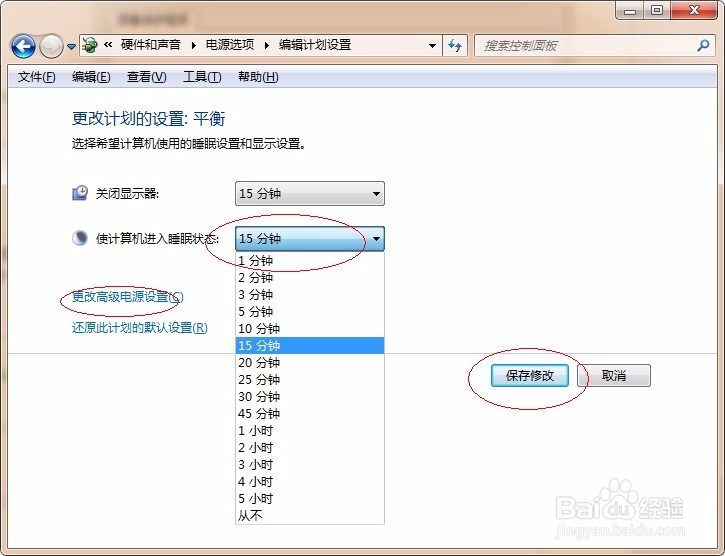Open the 帮助(H) menu
Image resolution: width=725 pixels, height=556 pixels.
258,77
